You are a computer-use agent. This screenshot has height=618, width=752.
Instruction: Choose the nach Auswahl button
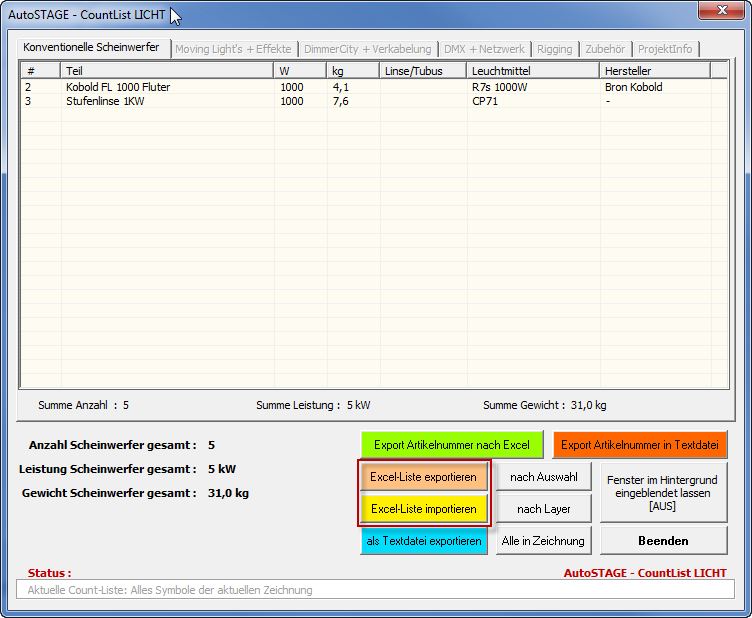click(x=543, y=477)
